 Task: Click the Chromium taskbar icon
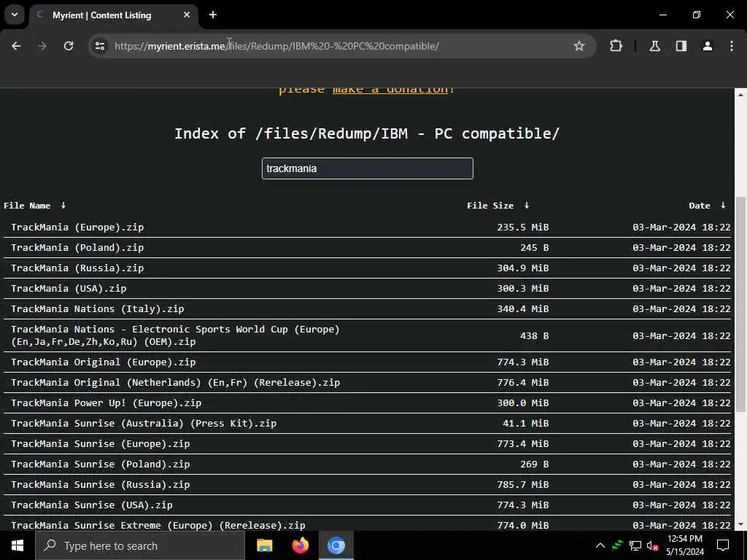(336, 545)
